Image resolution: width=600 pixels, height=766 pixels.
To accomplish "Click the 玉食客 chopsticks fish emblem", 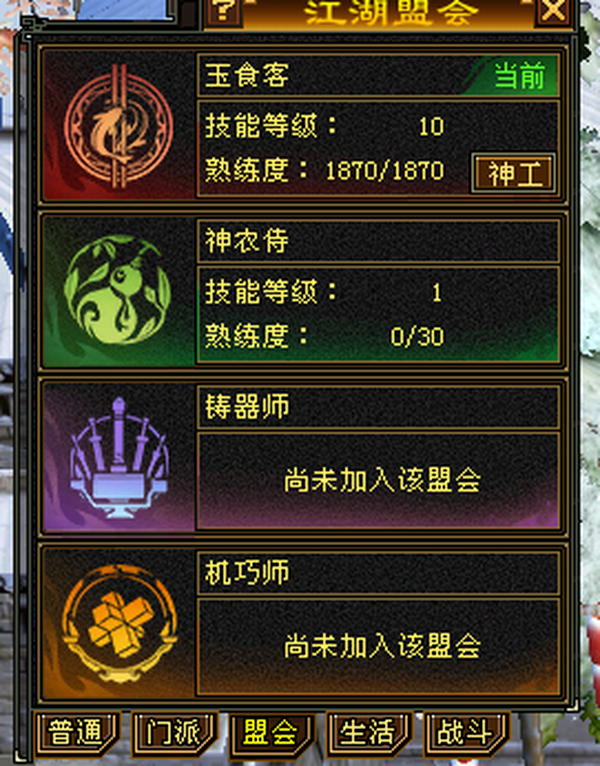I will [118, 127].
